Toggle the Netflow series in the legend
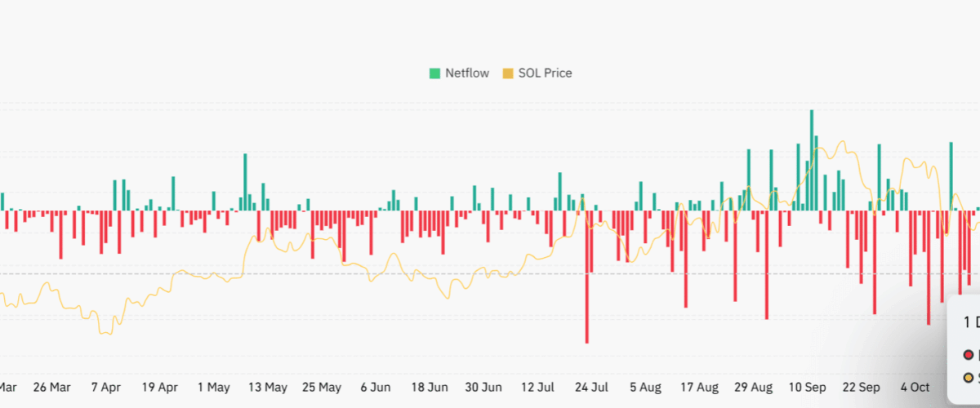The image size is (980, 408). pos(466,73)
